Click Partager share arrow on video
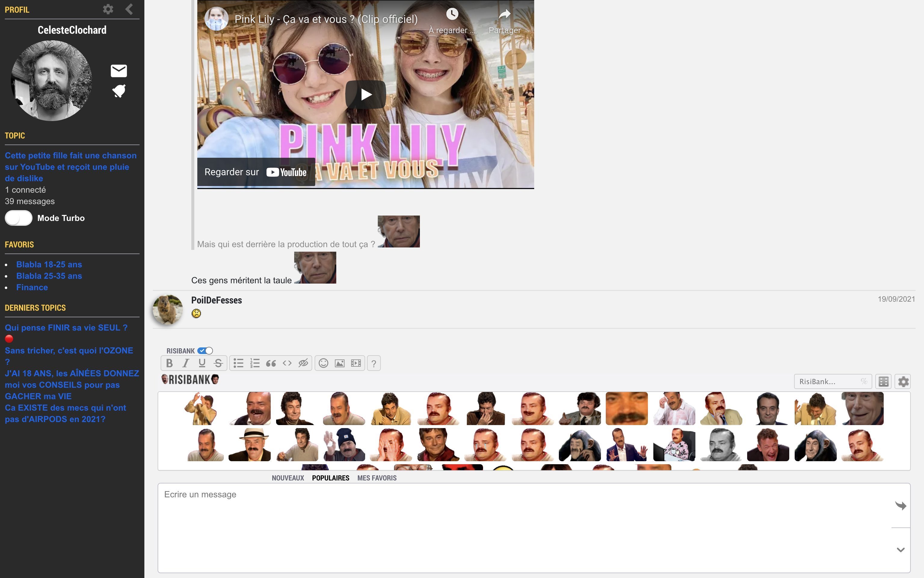Image resolution: width=924 pixels, height=578 pixels. (505, 14)
